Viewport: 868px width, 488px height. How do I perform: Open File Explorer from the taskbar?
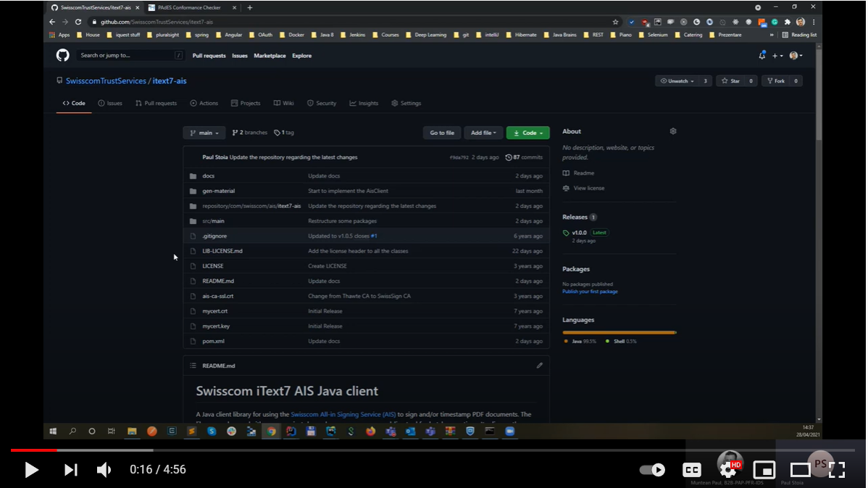[x=132, y=431]
